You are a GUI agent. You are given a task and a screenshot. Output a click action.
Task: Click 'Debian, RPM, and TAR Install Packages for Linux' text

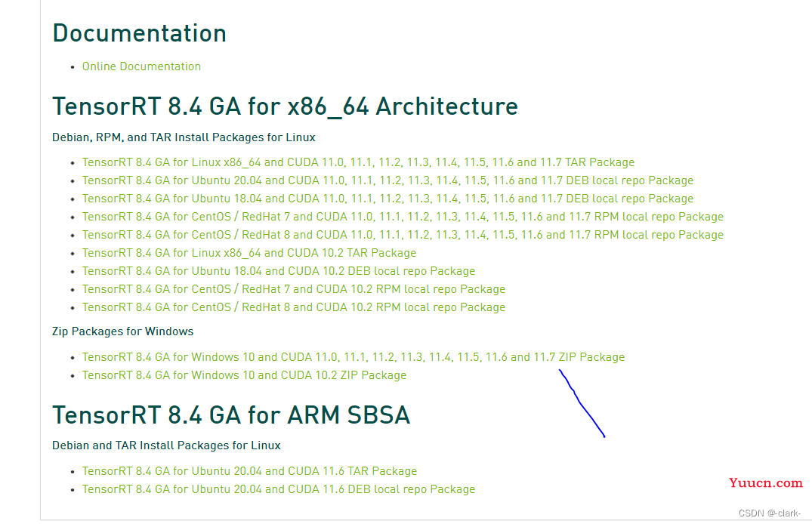184,137
